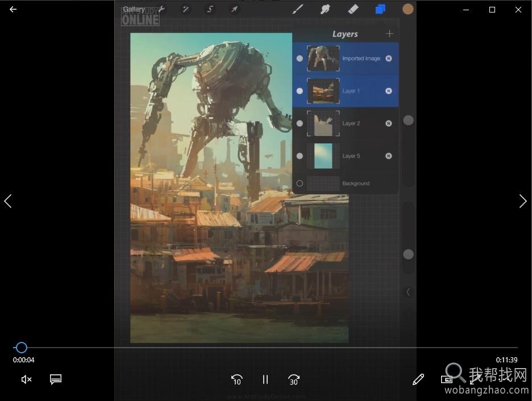Unmute the video with speaker icon
The image size is (532, 401).
tap(26, 379)
